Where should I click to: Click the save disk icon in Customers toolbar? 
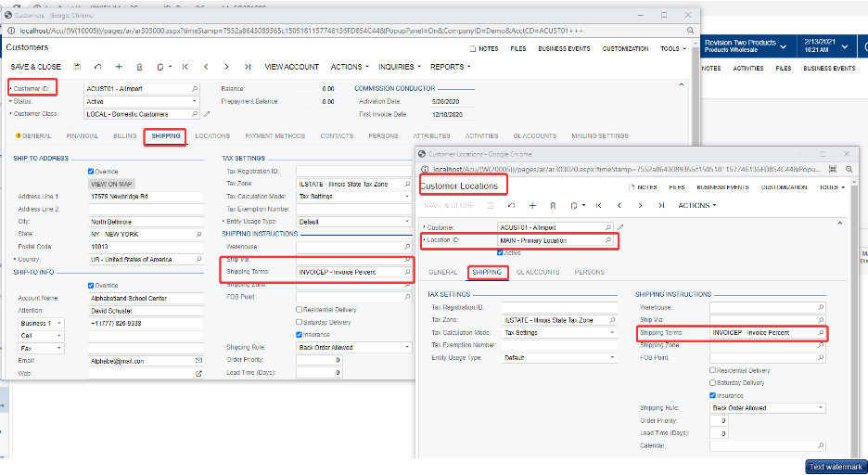[77, 67]
